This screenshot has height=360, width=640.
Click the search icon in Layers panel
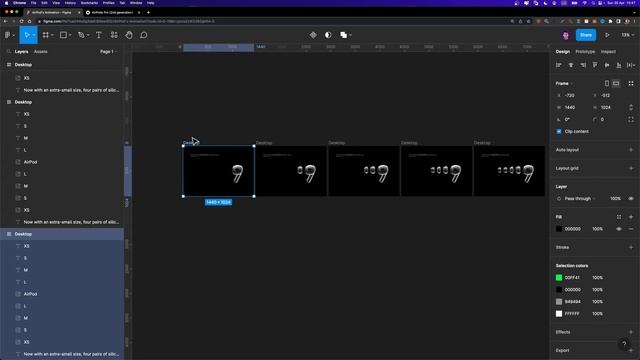[x=9, y=52]
